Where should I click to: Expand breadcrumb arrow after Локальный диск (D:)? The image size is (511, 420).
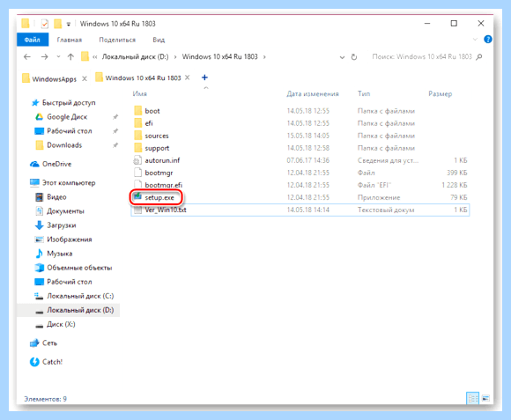point(175,57)
